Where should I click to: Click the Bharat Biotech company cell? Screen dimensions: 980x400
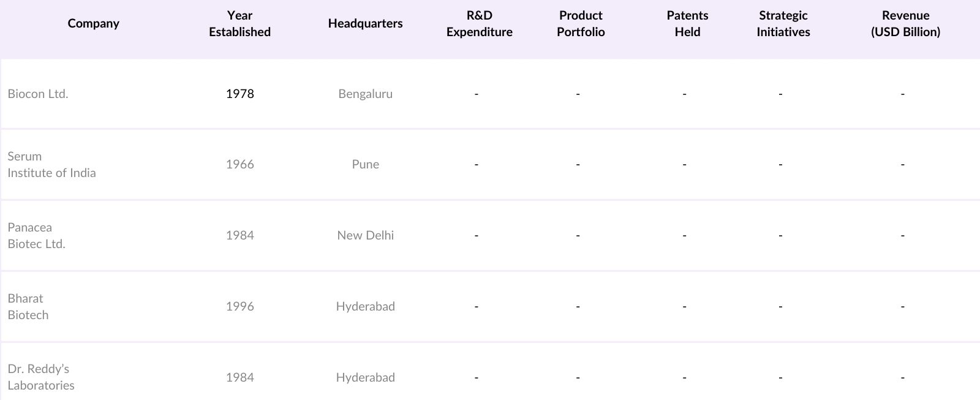pyautogui.click(x=28, y=306)
